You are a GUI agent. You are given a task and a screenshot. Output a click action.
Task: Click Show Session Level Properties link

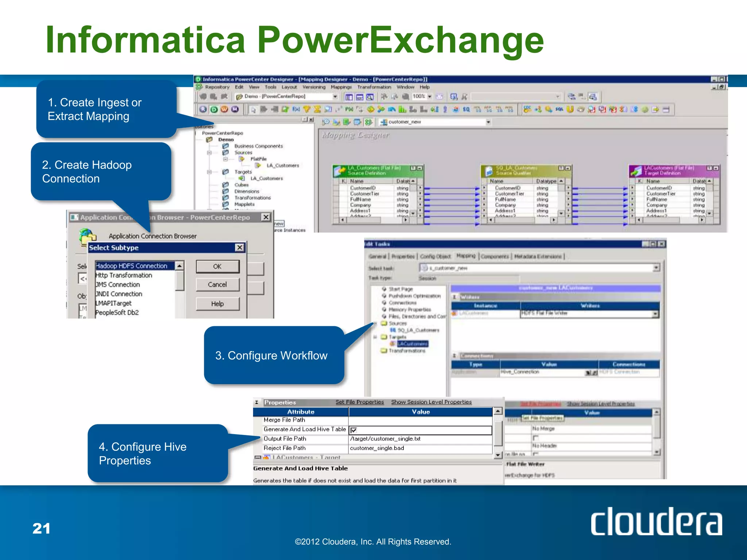[431, 402]
